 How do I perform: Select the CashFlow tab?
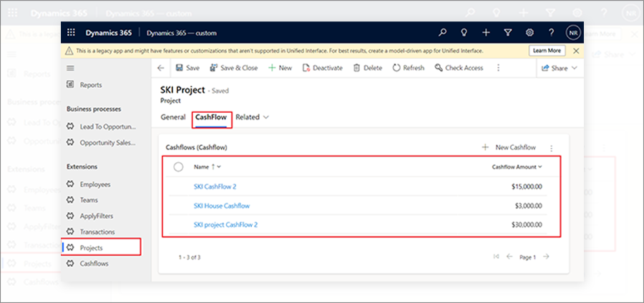(x=210, y=117)
